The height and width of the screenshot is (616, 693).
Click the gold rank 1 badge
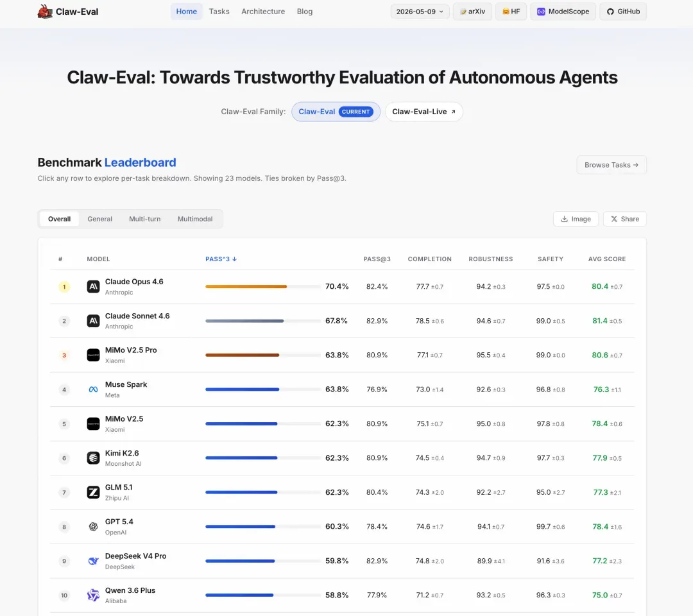[x=64, y=287]
